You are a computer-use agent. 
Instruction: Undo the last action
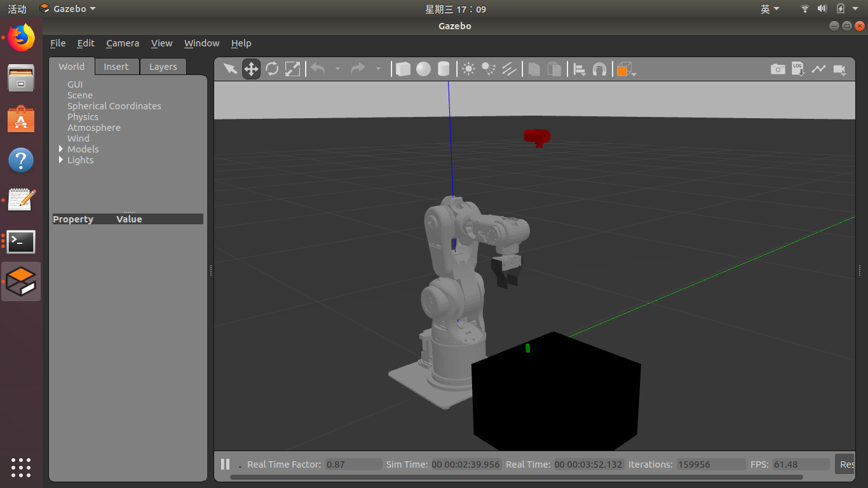pos(318,69)
